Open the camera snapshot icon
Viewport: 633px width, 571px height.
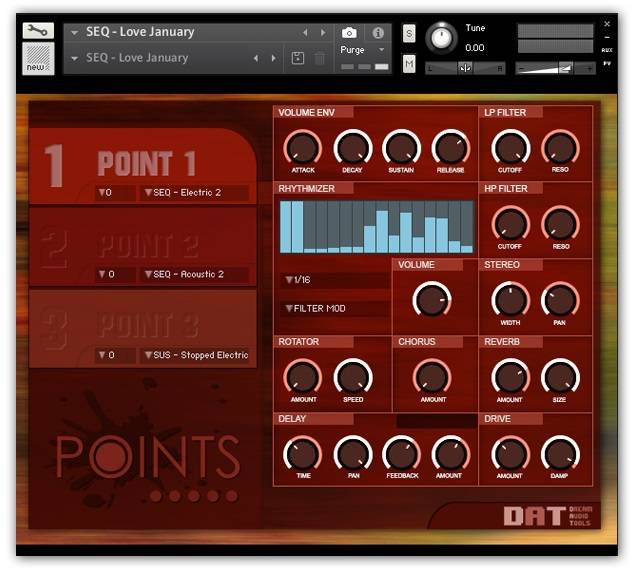(349, 33)
